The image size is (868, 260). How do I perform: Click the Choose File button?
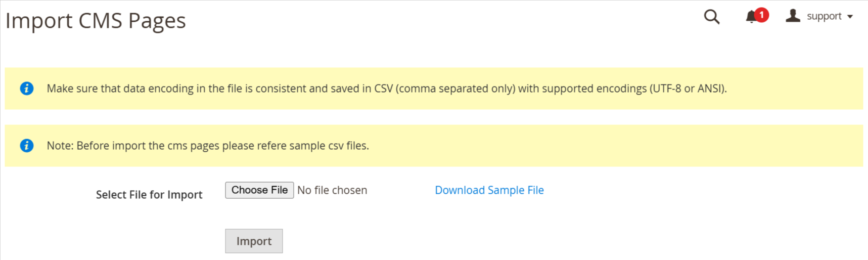(259, 190)
